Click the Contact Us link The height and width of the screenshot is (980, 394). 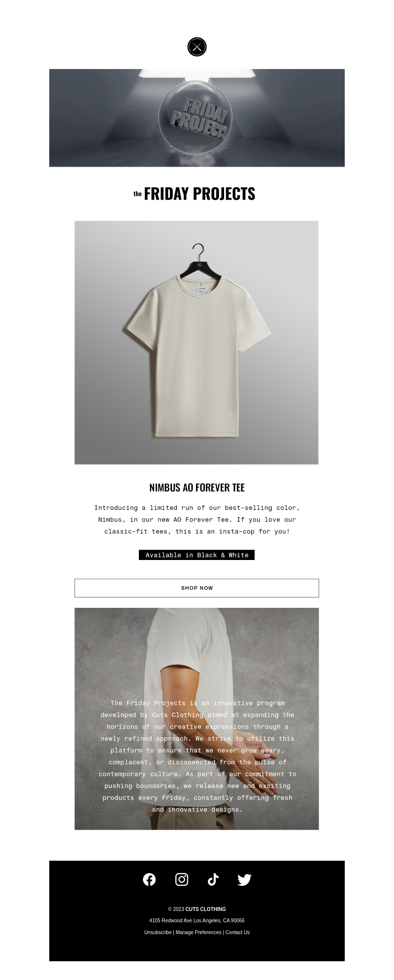click(237, 932)
